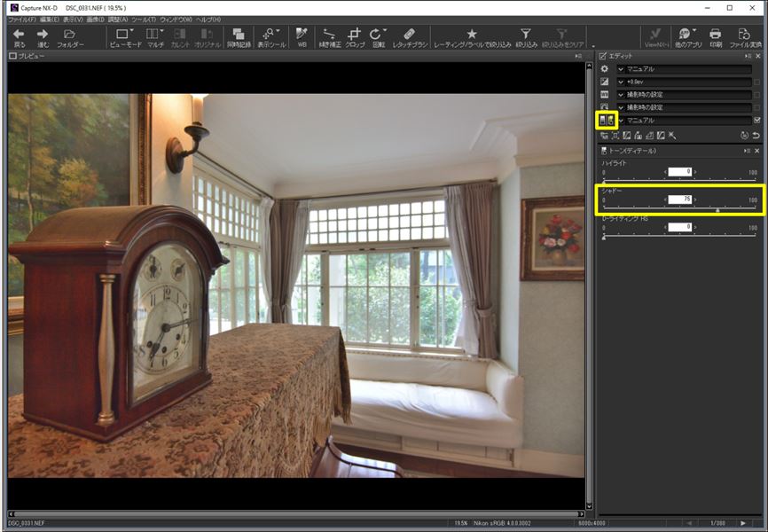Viewport: 768px width, 532px height.
Task: Click the fifth icon in the Edit tool strip
Action: [x=649, y=136]
